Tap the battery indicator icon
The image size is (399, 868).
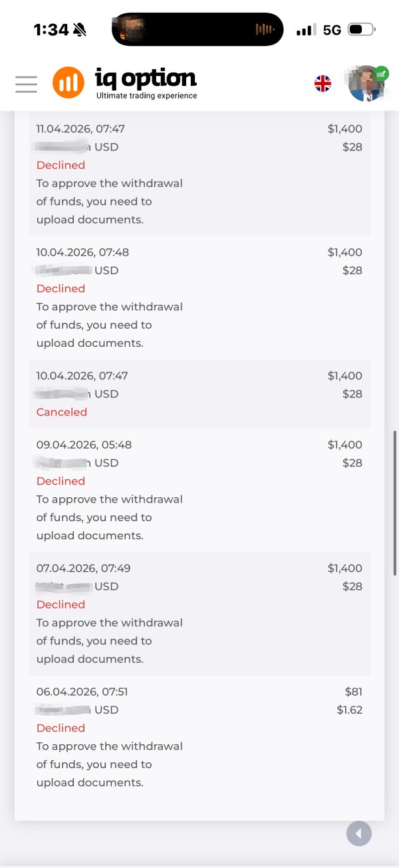click(x=362, y=29)
